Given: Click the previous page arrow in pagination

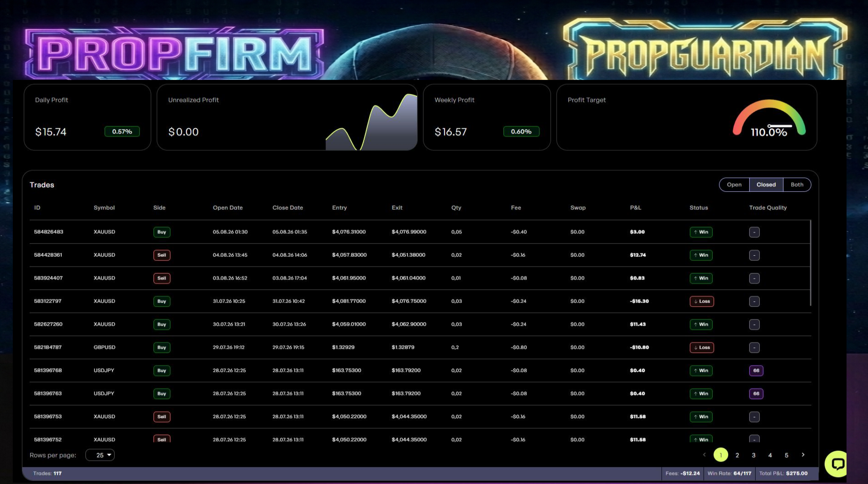Looking at the screenshot, I should 704,455.
